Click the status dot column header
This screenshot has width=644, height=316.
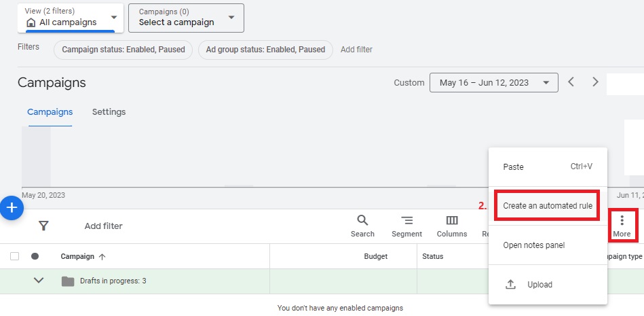click(35, 256)
